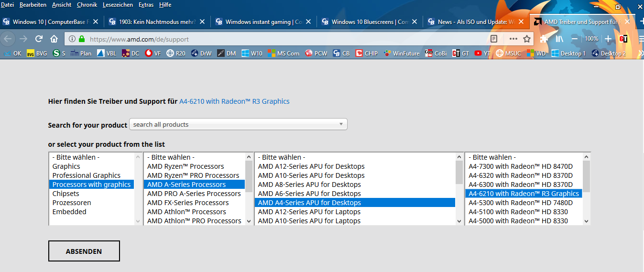644x272 pixels.
Task: Reload the page with the refresh icon
Action: [x=39, y=39]
